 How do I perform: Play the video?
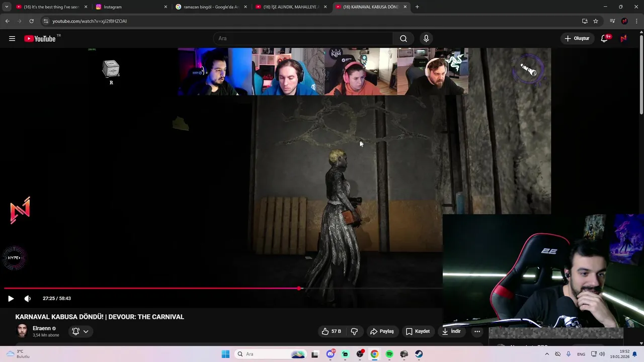coord(11,299)
